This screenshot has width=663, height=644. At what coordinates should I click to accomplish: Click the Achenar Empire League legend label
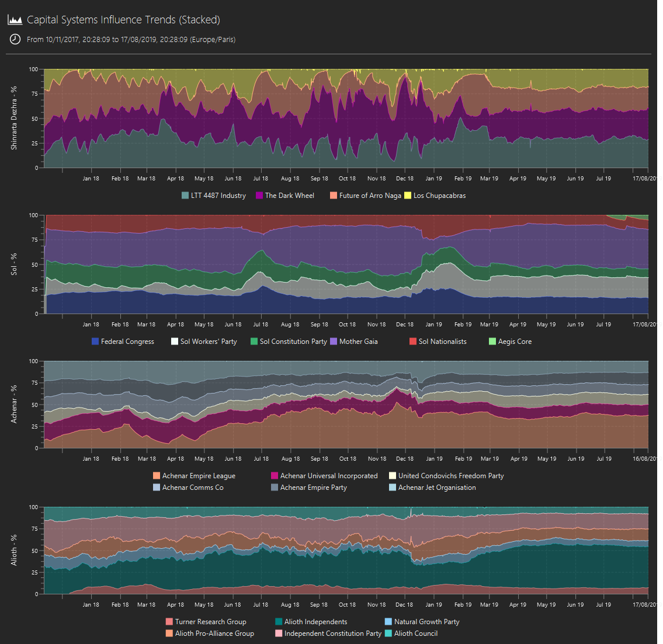(x=199, y=476)
